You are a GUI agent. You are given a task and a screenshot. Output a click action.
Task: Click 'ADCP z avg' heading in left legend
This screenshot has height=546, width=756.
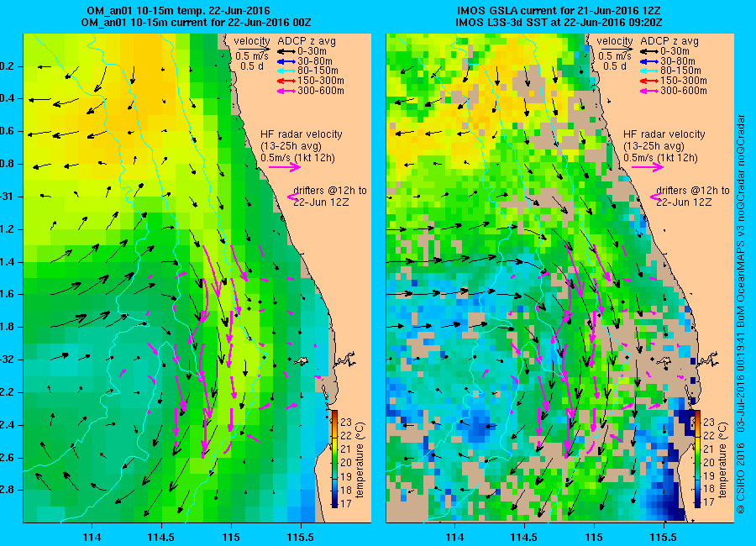tap(307, 41)
